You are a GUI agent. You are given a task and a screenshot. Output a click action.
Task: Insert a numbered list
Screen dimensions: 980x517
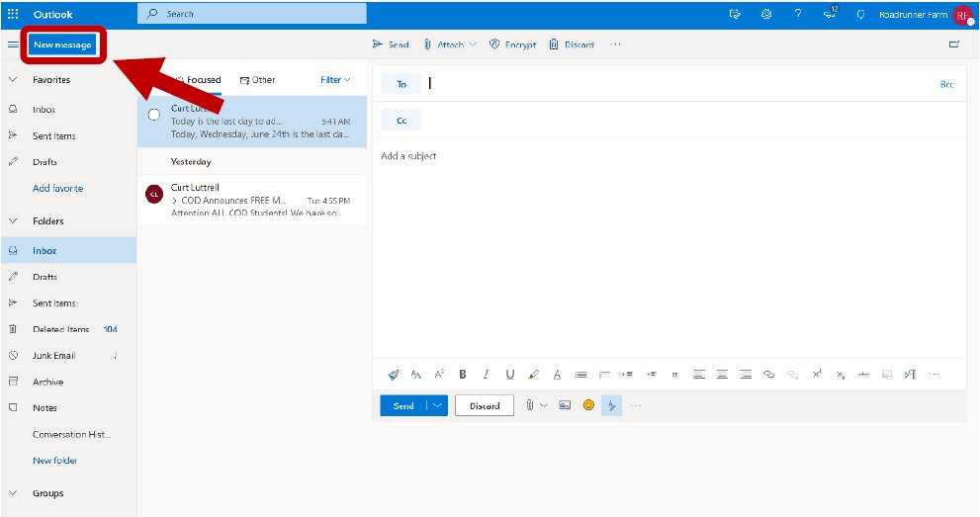[x=604, y=375]
